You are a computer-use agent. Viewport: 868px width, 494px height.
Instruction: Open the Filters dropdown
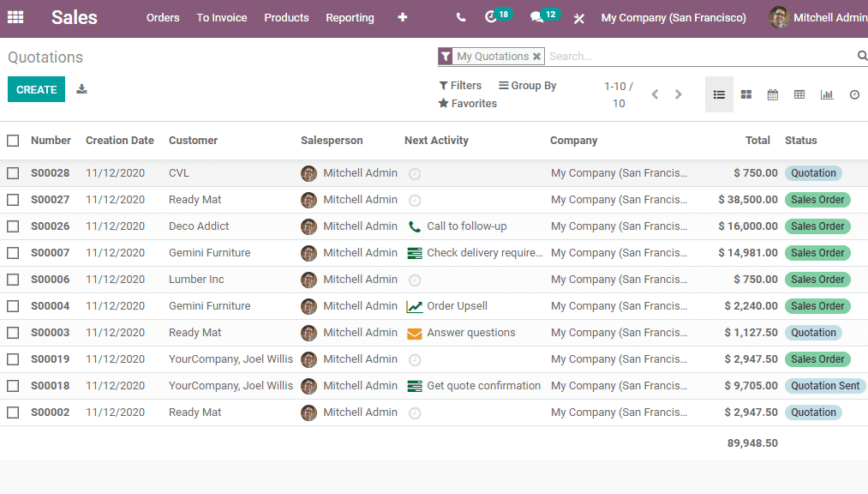(x=460, y=85)
